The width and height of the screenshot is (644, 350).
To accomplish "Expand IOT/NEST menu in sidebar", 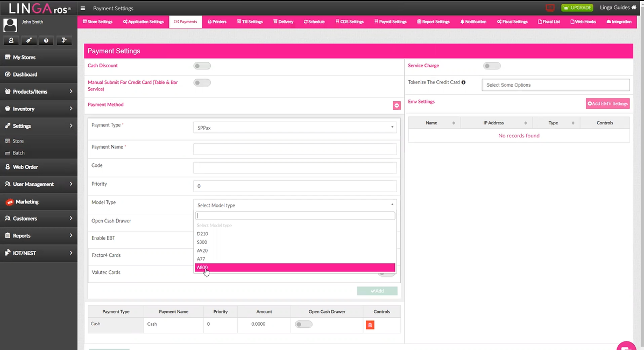I will tap(39, 253).
